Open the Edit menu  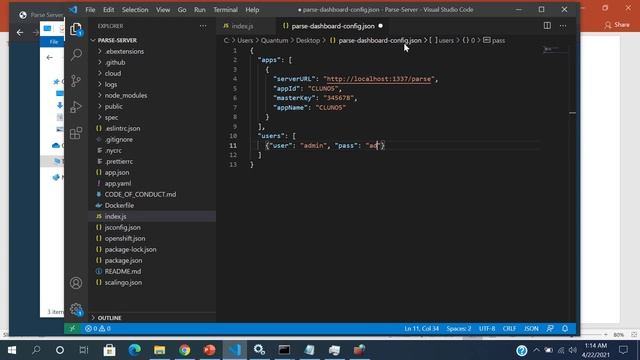click(109, 10)
